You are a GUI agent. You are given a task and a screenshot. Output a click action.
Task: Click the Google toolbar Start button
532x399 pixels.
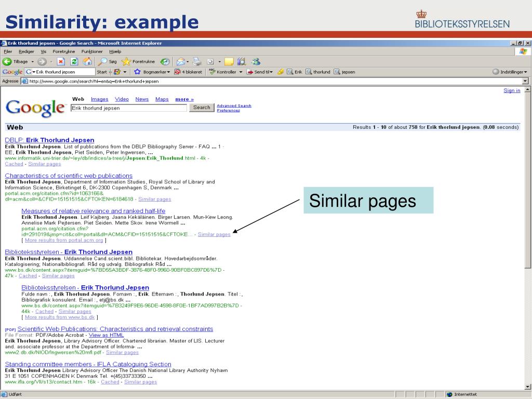(101, 72)
